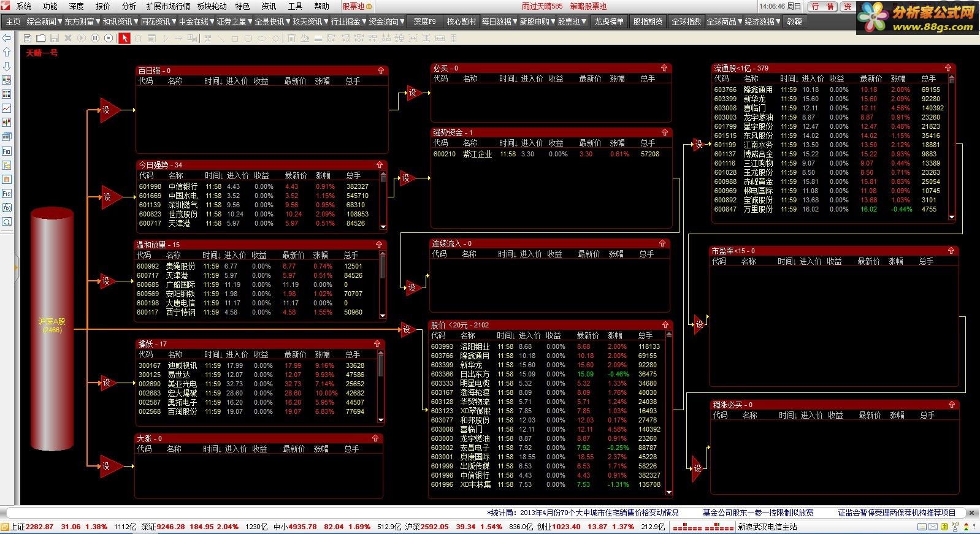980x534 pixels.
Task: Select the 沪深A股 red cylinder source
Action: [x=52, y=329]
